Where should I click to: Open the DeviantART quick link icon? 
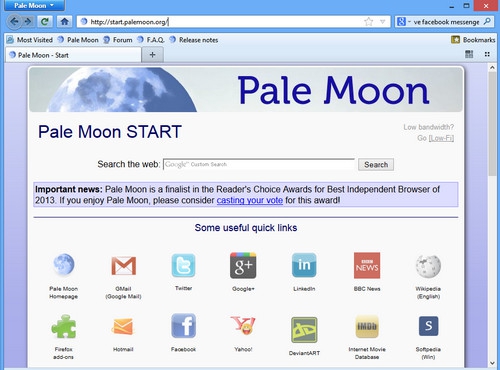pos(304,330)
